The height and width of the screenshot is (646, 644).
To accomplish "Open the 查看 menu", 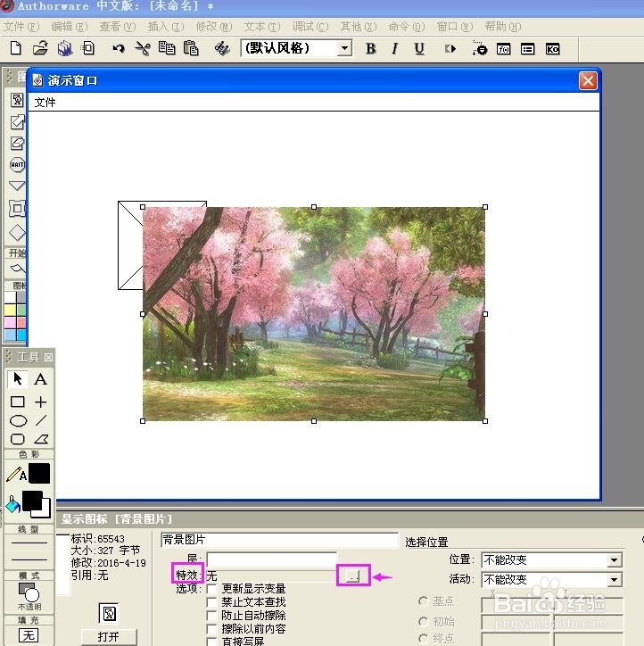I will point(118,27).
